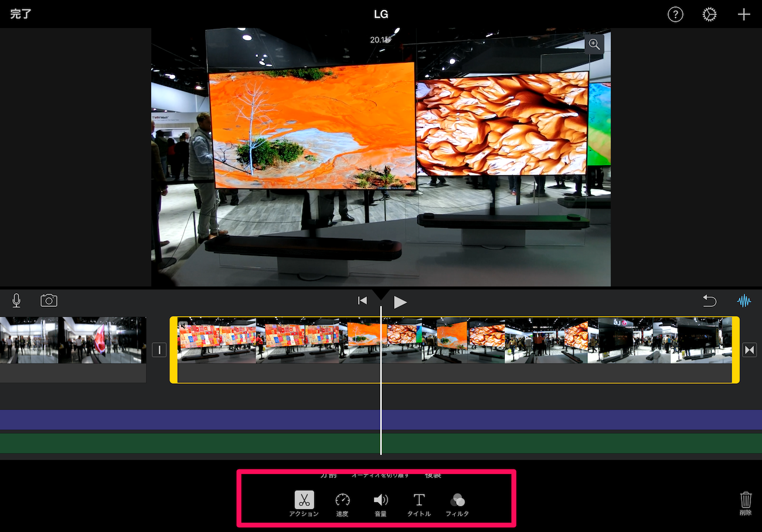Tap the microphone voiceover icon
The width and height of the screenshot is (762, 532).
coord(16,301)
